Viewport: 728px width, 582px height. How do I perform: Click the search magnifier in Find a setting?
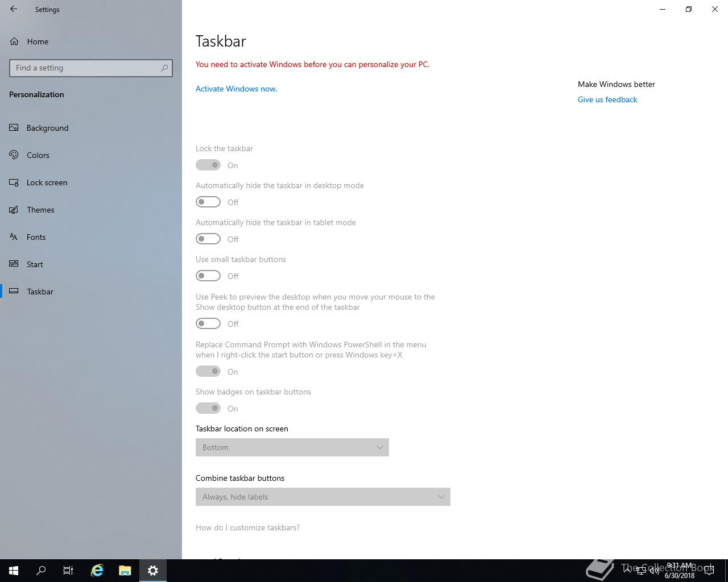pos(164,68)
